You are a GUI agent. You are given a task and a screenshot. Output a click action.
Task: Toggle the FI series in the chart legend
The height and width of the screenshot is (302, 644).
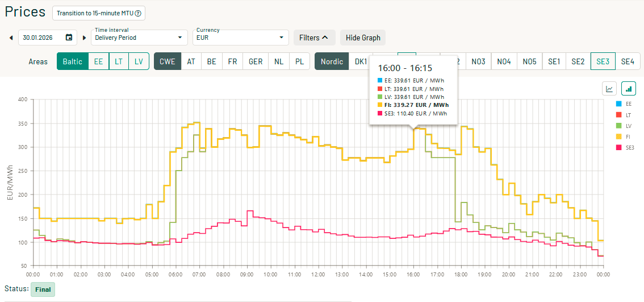click(x=622, y=136)
